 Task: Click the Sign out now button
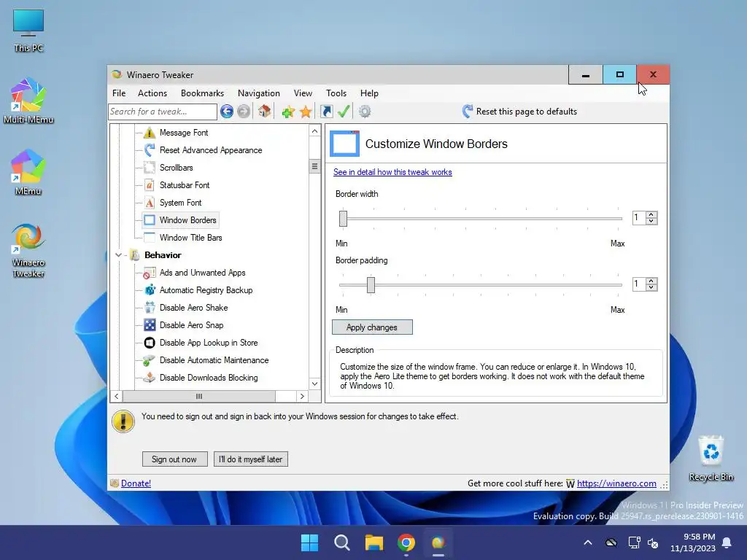[x=174, y=459]
